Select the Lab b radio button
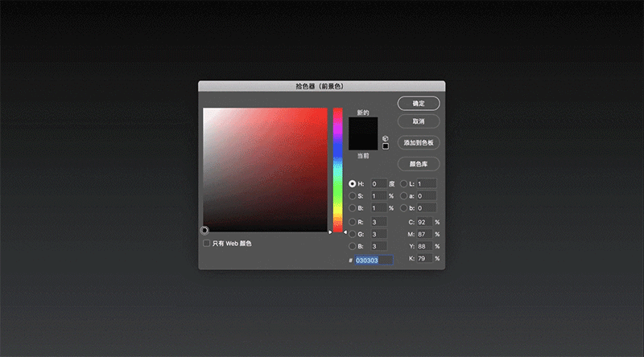The image size is (644, 357). [404, 208]
